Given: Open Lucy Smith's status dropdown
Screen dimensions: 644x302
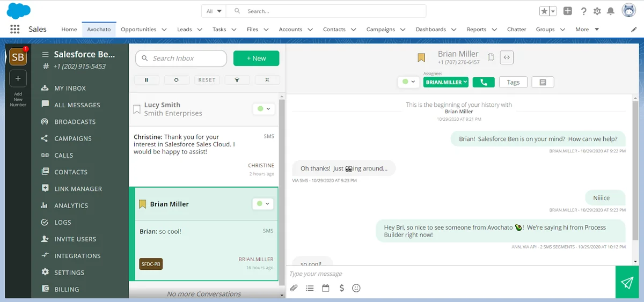Looking at the screenshot, I should click(263, 109).
